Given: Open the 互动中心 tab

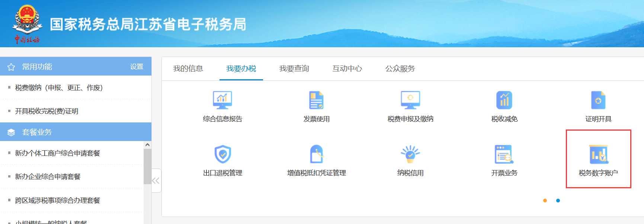Looking at the screenshot, I should click(347, 68).
